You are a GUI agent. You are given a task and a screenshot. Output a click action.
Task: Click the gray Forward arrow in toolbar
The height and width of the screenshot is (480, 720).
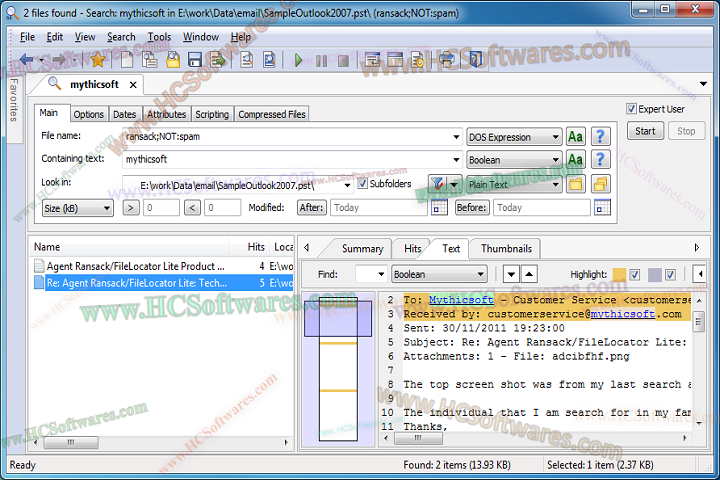(x=60, y=59)
